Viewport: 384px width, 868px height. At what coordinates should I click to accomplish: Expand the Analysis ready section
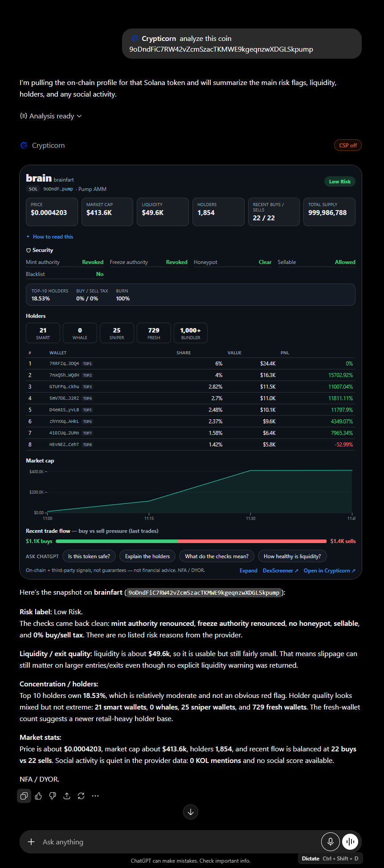coord(51,116)
